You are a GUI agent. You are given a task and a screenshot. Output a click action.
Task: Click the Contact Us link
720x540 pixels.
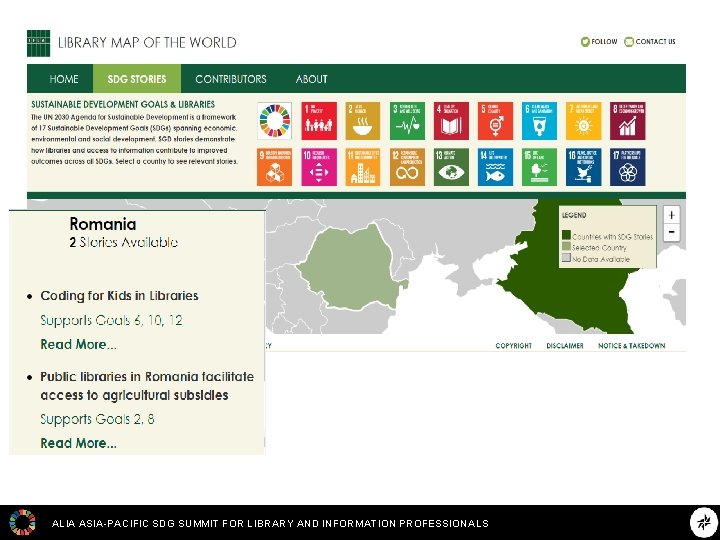[655, 42]
